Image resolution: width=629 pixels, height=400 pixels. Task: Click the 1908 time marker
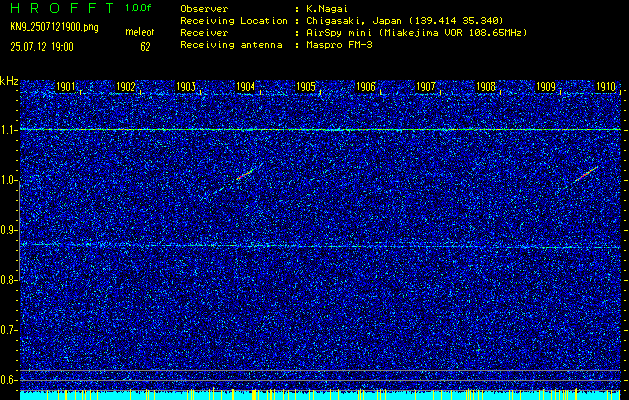point(486,87)
